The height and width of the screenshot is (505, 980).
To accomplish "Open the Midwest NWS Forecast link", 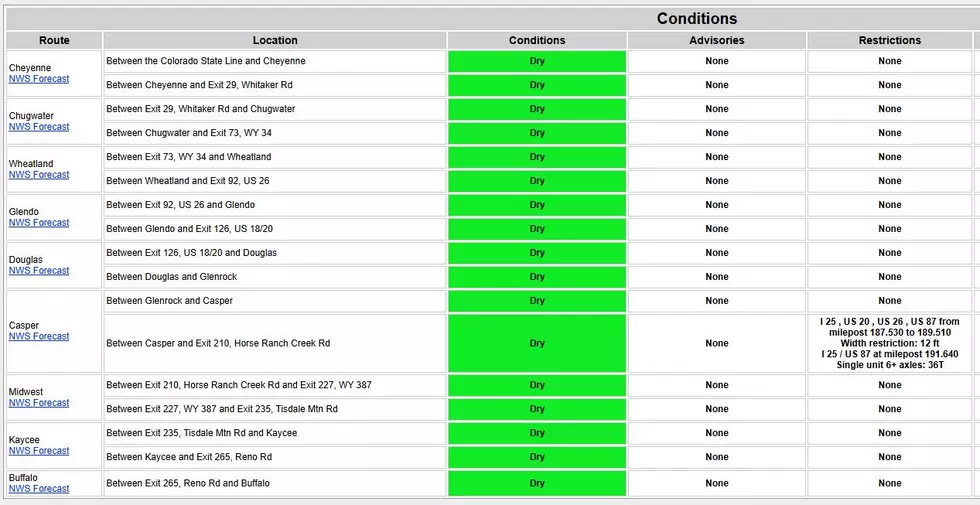I will coord(39,403).
